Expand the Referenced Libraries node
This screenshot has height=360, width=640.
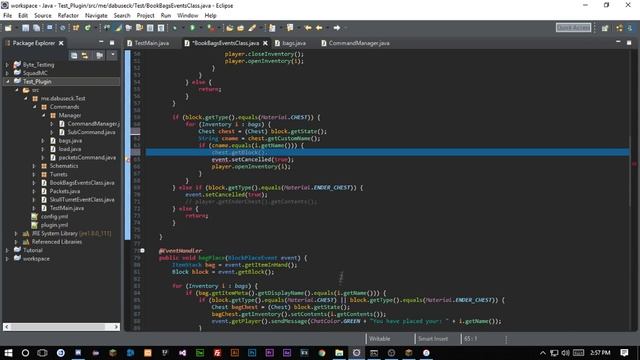[x=16, y=242]
